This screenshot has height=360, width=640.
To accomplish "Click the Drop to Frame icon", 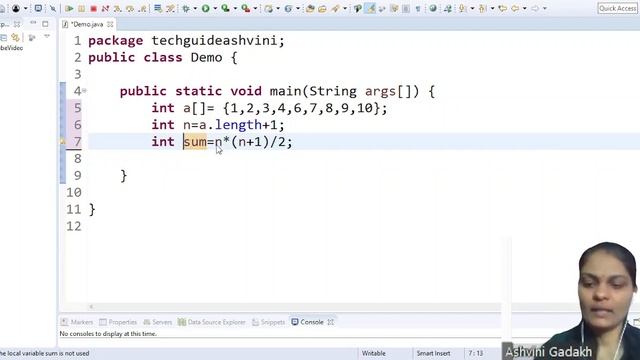I will (158, 8).
